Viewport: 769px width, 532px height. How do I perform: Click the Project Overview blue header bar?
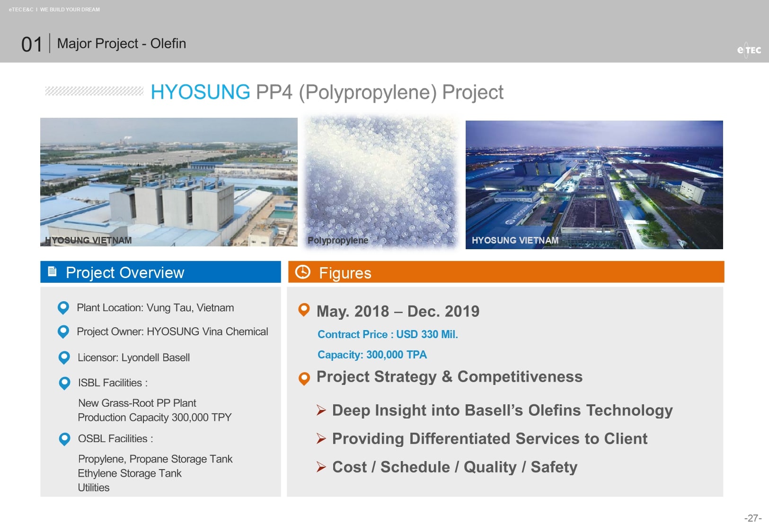click(160, 272)
